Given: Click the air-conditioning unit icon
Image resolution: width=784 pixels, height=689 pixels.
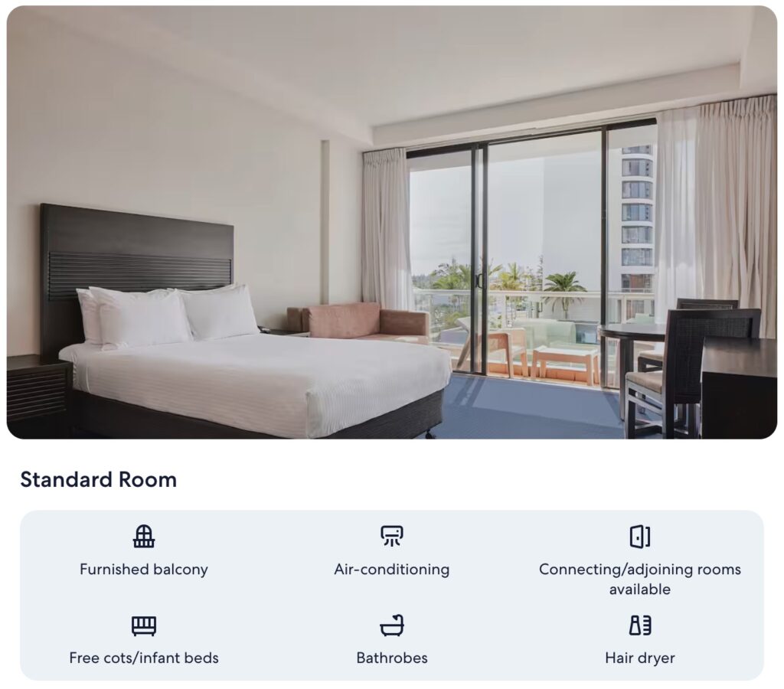Looking at the screenshot, I should (391, 536).
